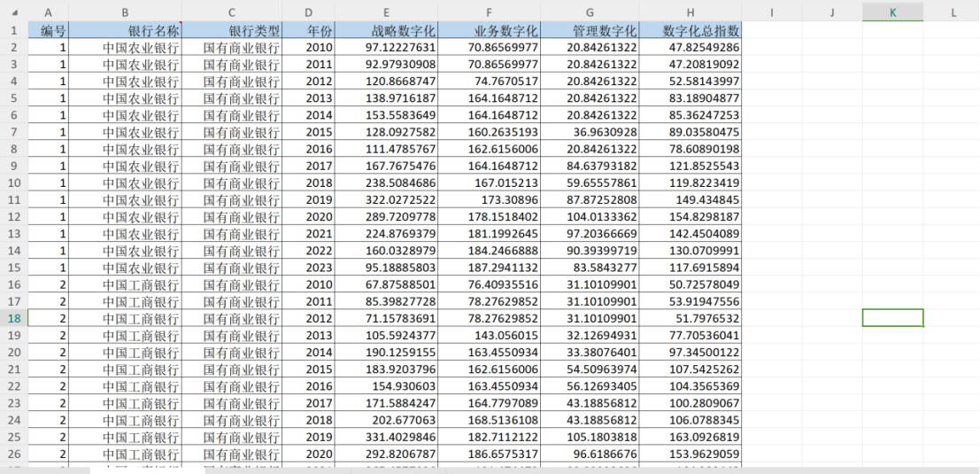The image size is (980, 474).
Task: Click the 管理数字化 header cell
Action: pos(590,29)
